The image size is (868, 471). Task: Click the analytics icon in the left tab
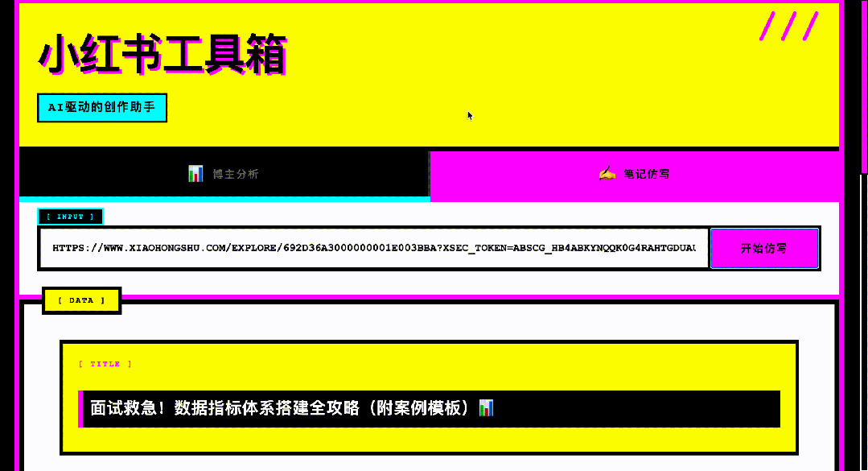195,174
